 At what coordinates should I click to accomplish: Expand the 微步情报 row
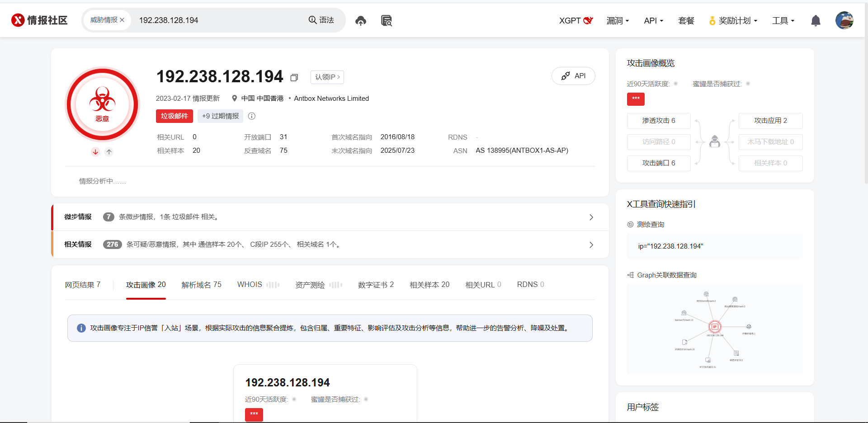point(591,217)
